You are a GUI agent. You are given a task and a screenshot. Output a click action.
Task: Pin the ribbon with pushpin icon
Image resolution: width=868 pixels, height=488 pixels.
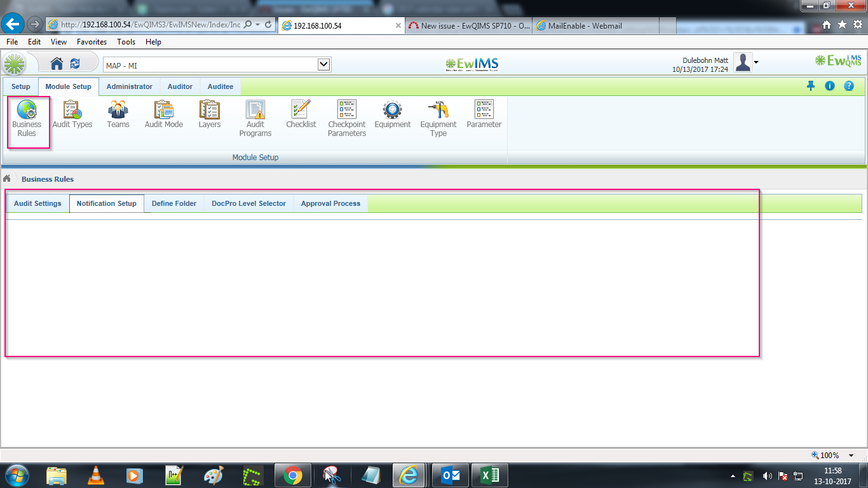[811, 86]
